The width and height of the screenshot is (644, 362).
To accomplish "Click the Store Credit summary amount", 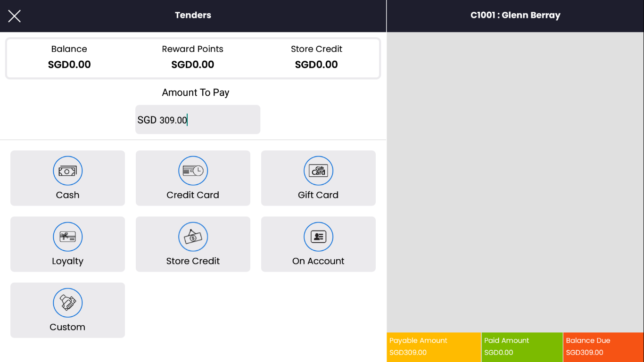I will (316, 57).
